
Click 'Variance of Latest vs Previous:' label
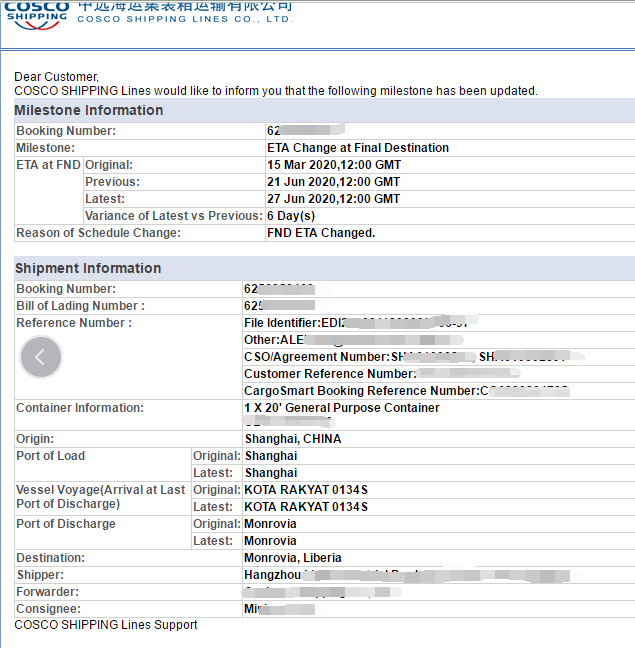tap(174, 216)
